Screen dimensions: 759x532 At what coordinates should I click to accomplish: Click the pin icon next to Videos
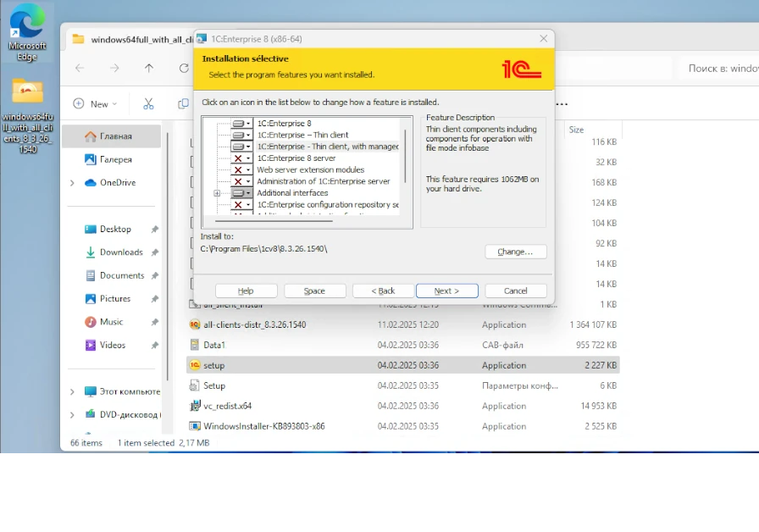point(155,345)
